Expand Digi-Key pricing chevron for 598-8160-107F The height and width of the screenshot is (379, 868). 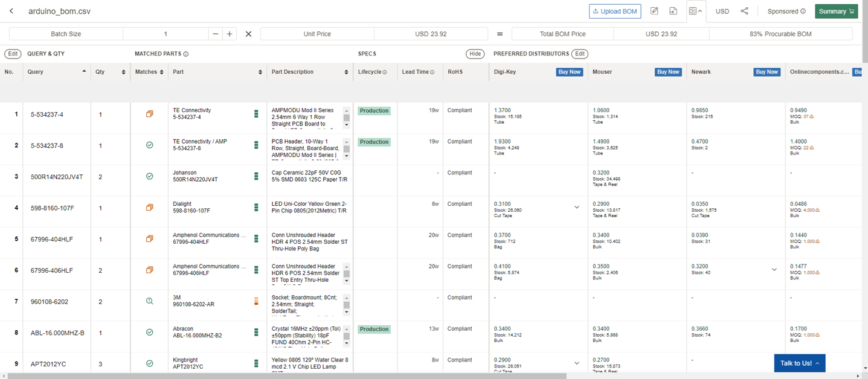tap(576, 207)
